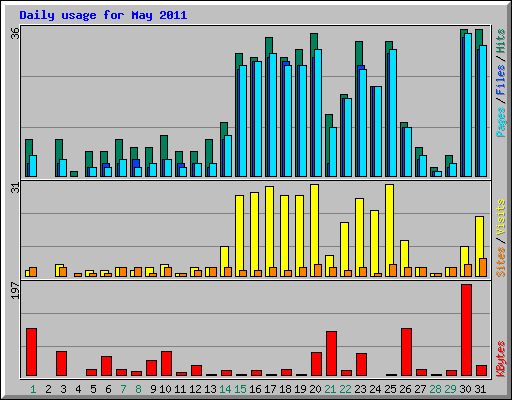The width and height of the screenshot is (512, 400).
Task: Click the red KBytes bar for day 23
Action: click(361, 365)
